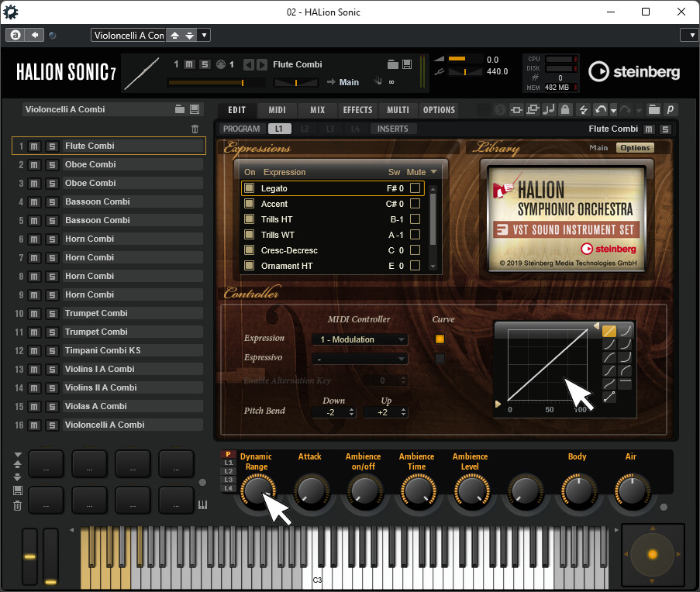
Task: Select the flat horizontal line curve preset
Action: pyautogui.click(x=625, y=384)
